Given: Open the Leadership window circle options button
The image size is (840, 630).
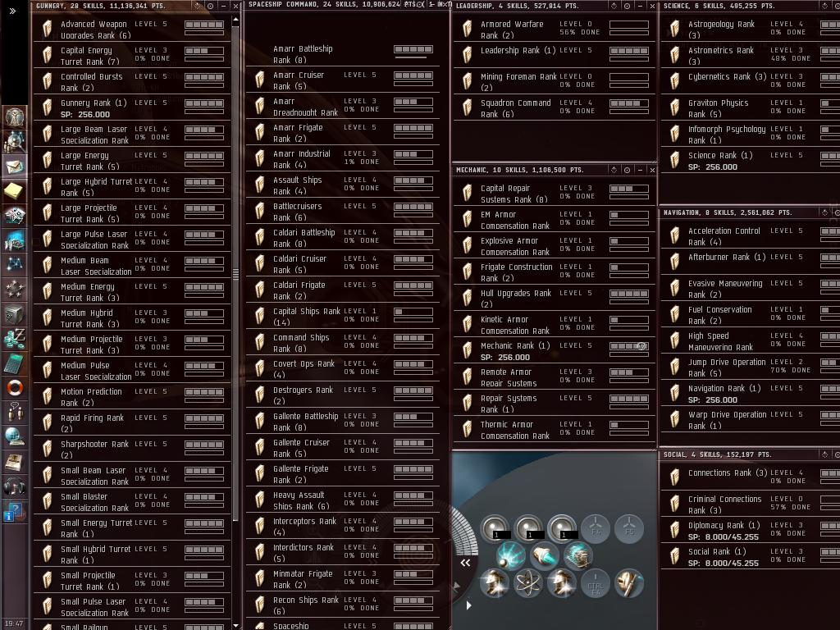Looking at the screenshot, I should [x=627, y=6].
